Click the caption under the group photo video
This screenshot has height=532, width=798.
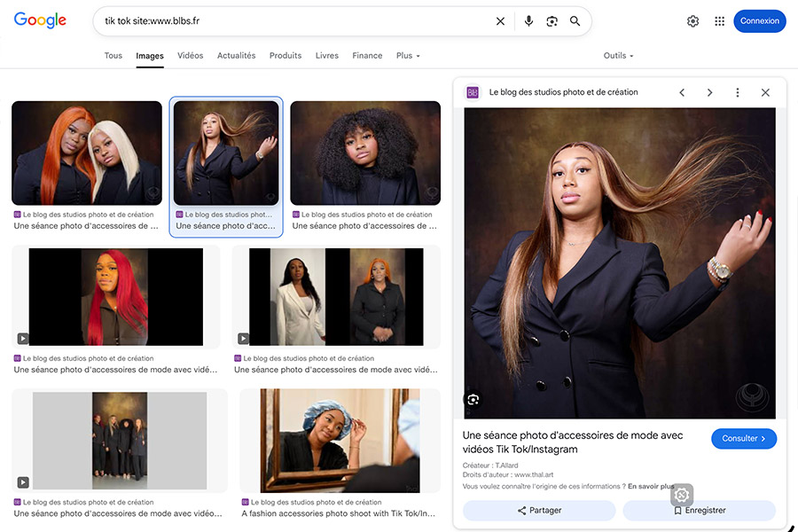pyautogui.click(x=118, y=513)
